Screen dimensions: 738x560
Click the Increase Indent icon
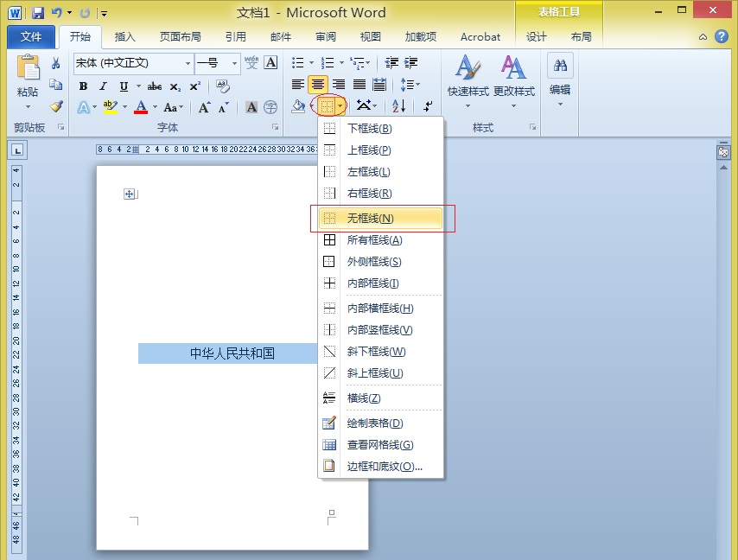(x=410, y=62)
